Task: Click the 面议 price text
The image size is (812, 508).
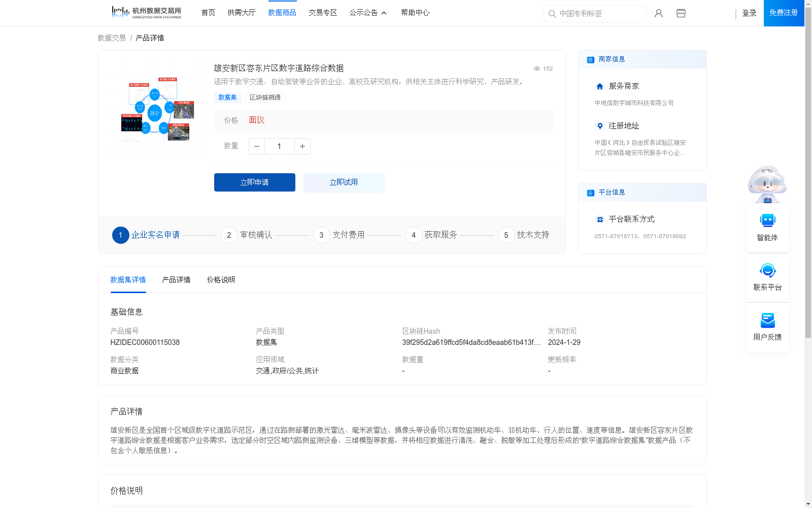Action: point(257,120)
